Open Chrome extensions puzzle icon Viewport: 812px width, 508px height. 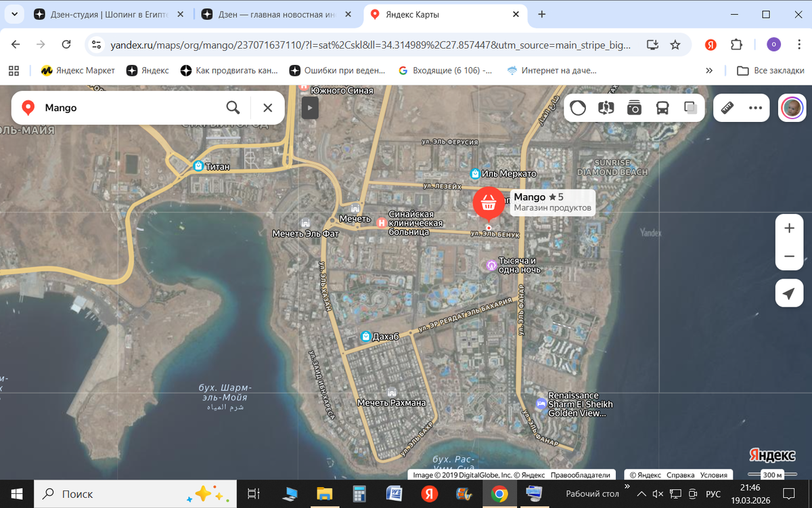(736, 45)
